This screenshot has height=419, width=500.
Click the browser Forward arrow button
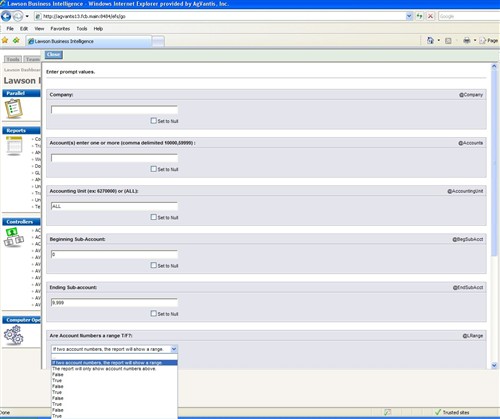point(18,16)
